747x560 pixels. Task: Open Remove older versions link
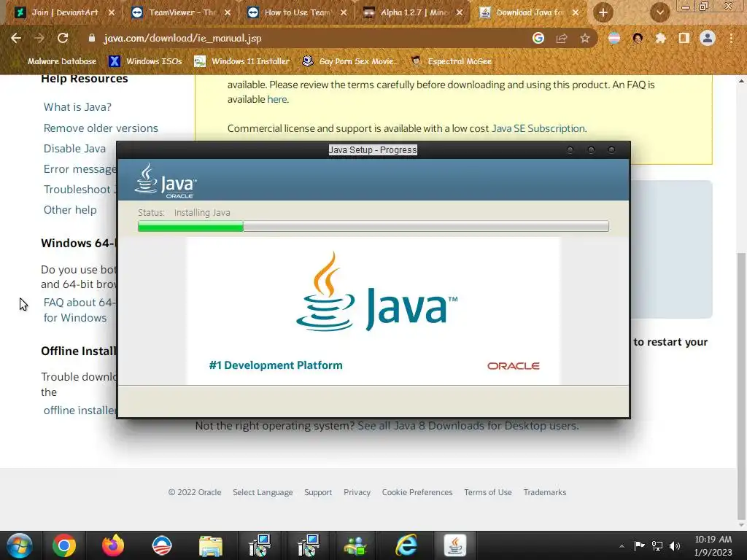point(101,128)
